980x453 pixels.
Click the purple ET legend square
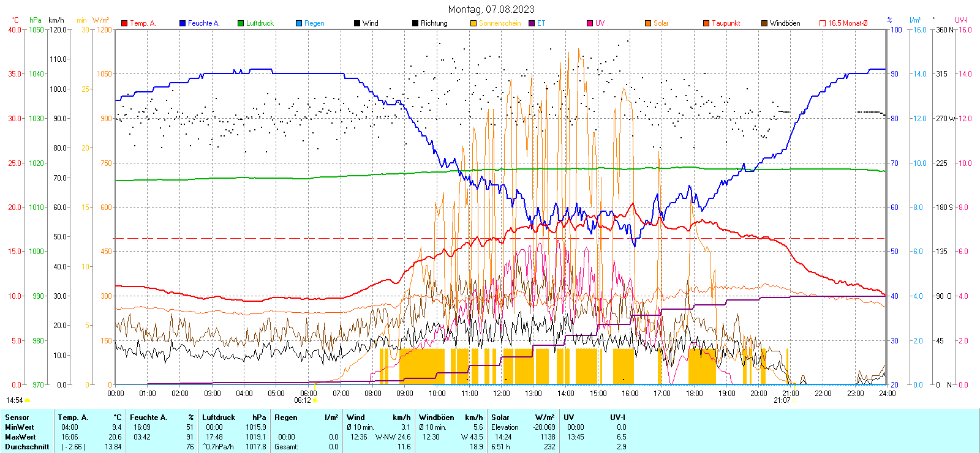point(532,23)
